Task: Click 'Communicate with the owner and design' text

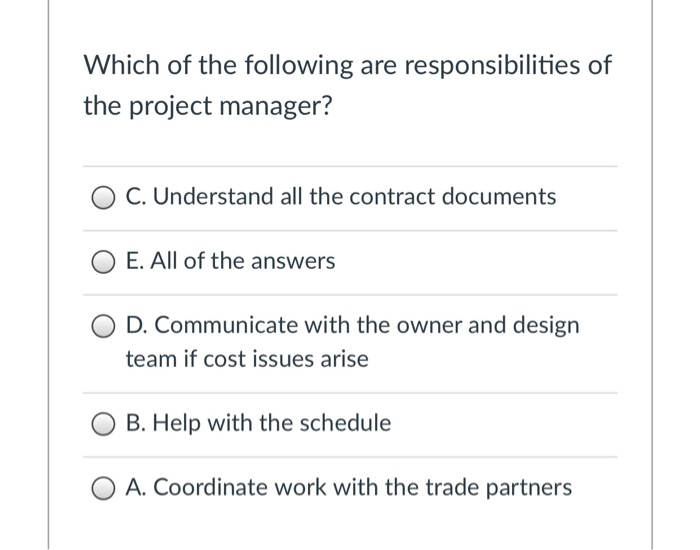Action: pos(352,326)
